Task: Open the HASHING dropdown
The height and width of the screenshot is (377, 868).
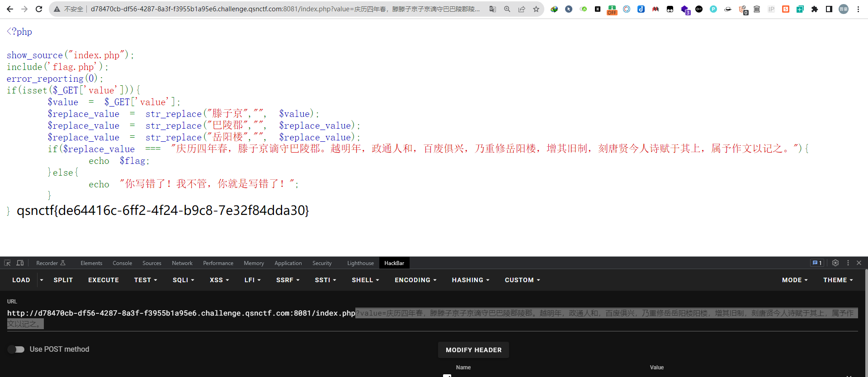Action: click(x=471, y=280)
